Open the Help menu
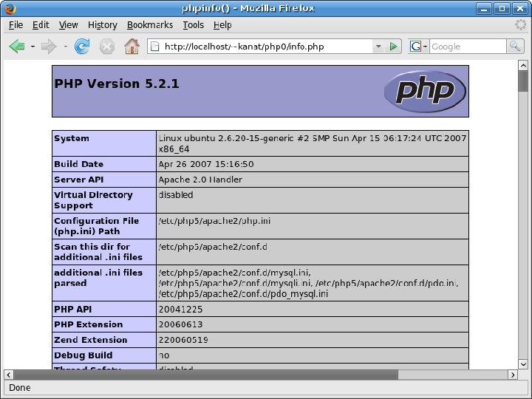Screen dimensions: 532x399 click(x=222, y=25)
